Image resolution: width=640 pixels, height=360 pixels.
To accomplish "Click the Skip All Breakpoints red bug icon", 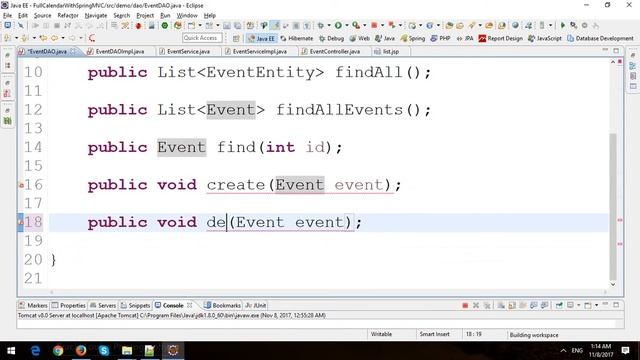I will click(x=138, y=25).
